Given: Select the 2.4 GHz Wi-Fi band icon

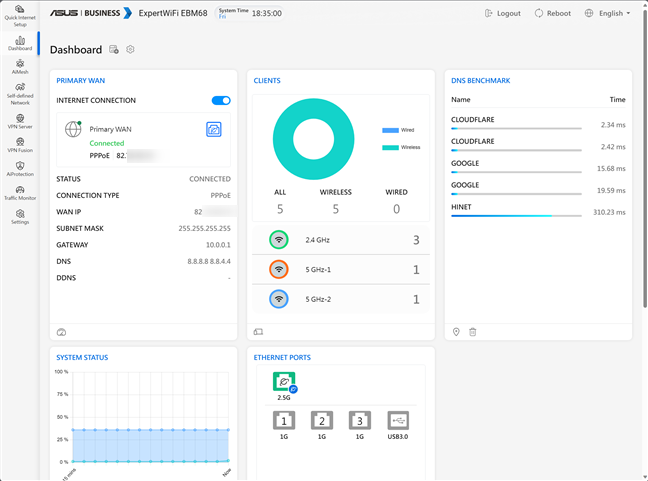Looking at the screenshot, I should 279,240.
